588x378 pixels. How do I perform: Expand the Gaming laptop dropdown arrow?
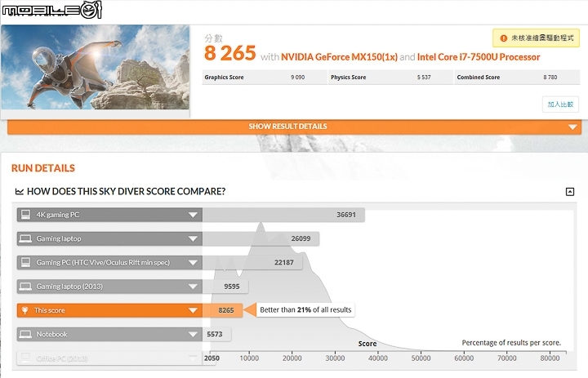pos(193,239)
